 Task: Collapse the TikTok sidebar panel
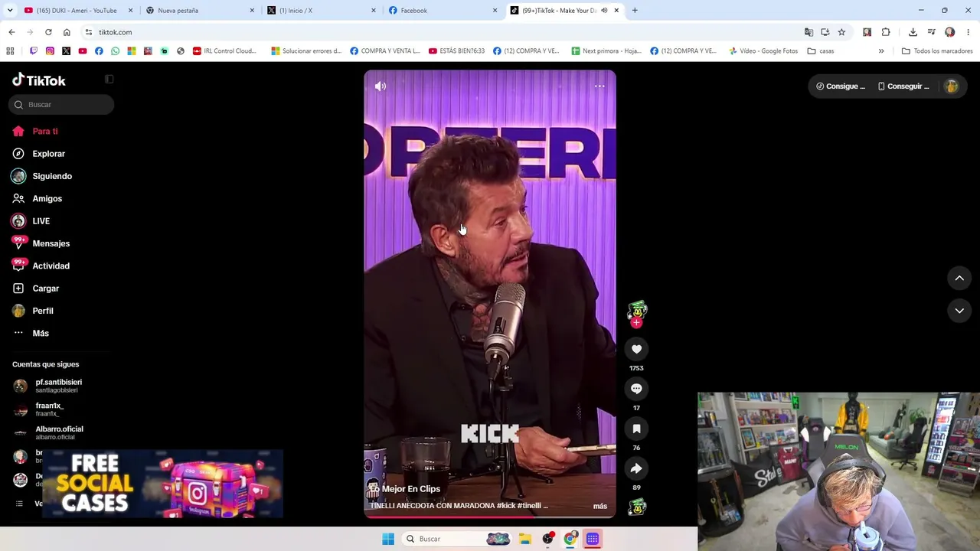(x=109, y=80)
